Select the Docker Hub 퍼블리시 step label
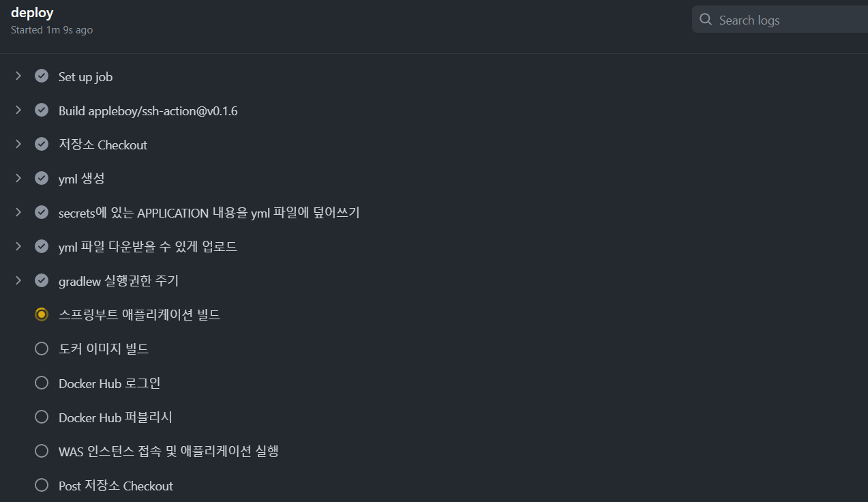 coord(115,417)
